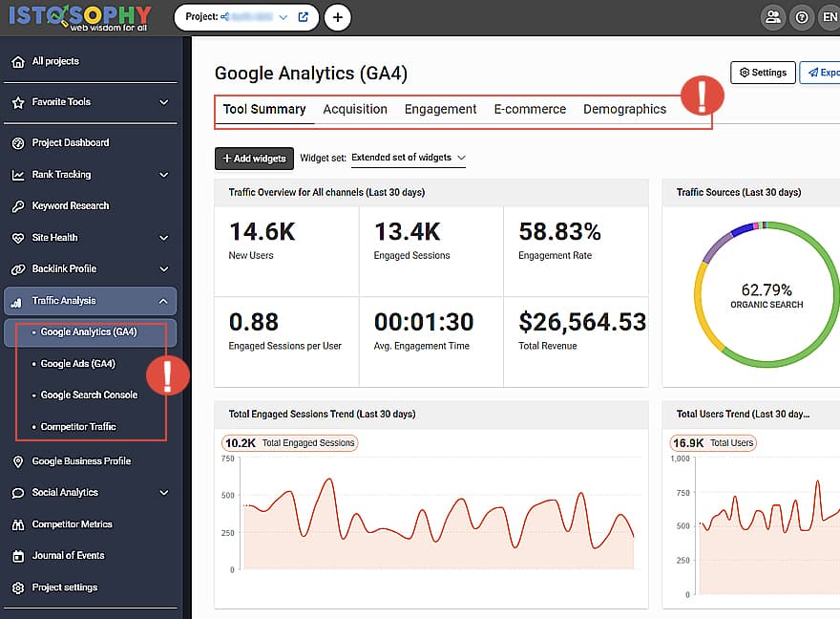Open Project Dashboard from the sidebar icon
This screenshot has width=840, height=619.
tap(17, 143)
